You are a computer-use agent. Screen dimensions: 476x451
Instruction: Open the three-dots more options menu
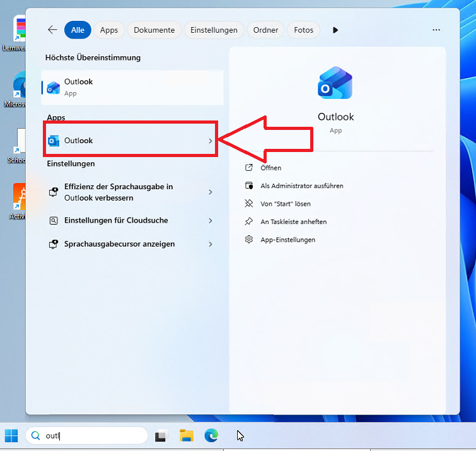pyautogui.click(x=436, y=30)
